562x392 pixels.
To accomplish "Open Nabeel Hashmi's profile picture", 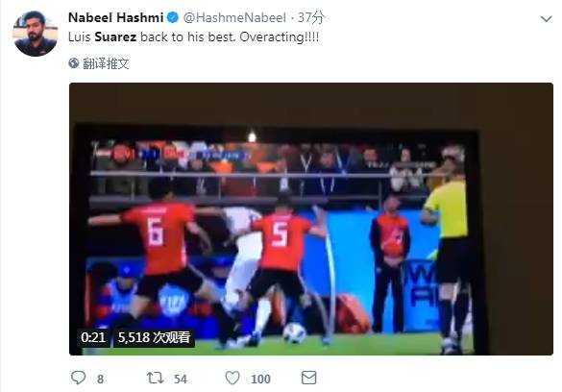I will click(36, 34).
